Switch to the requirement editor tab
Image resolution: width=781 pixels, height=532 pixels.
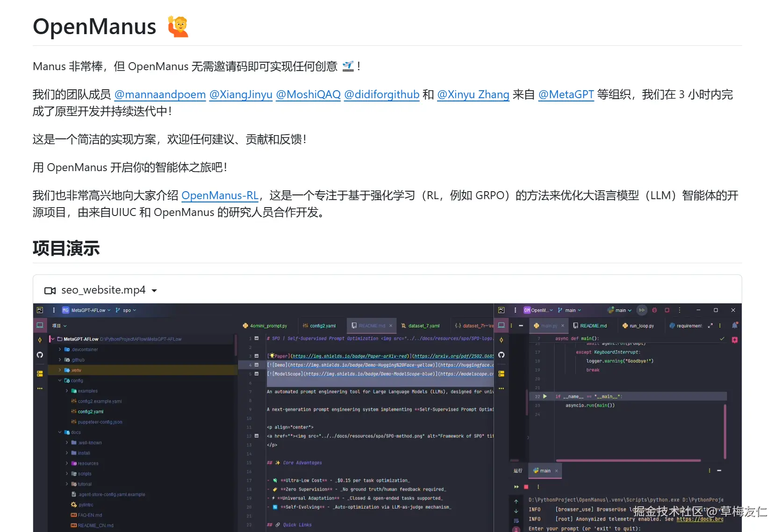(686, 326)
